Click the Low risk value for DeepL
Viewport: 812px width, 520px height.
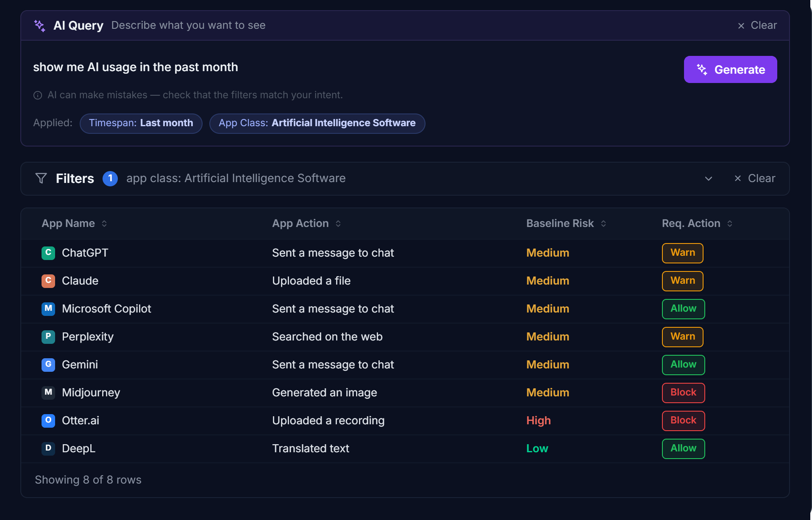pyautogui.click(x=537, y=448)
